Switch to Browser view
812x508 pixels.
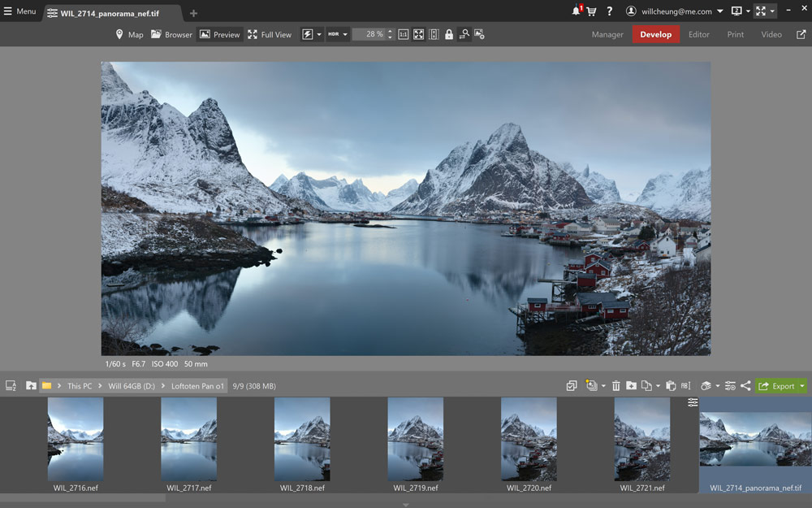pyautogui.click(x=171, y=34)
